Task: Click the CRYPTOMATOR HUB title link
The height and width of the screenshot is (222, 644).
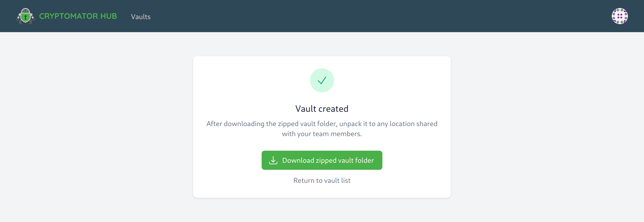Action: tap(78, 16)
